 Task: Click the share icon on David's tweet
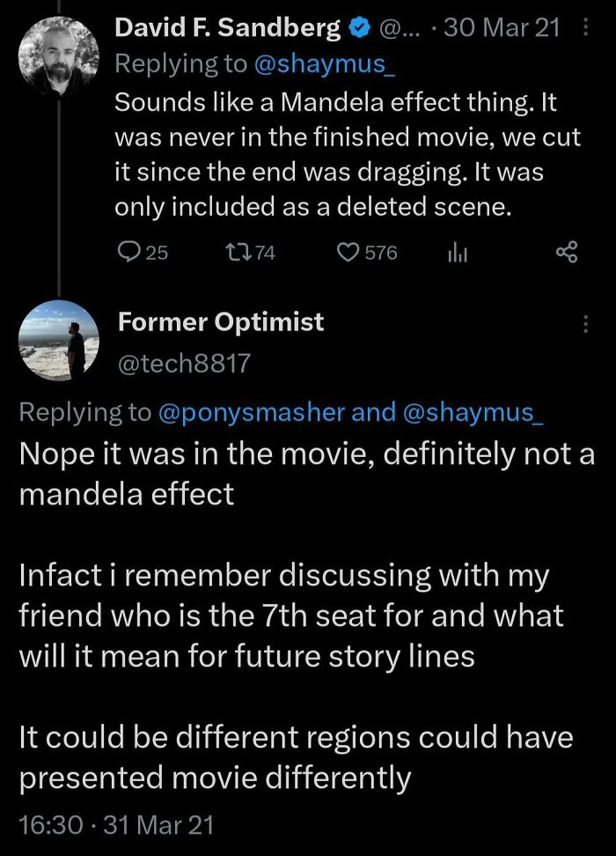[x=568, y=253]
